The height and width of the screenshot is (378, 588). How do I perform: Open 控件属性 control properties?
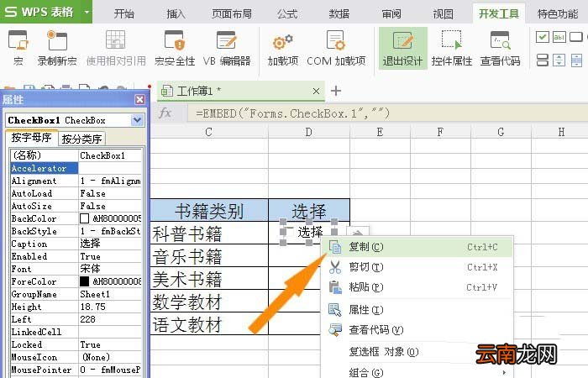tap(452, 48)
